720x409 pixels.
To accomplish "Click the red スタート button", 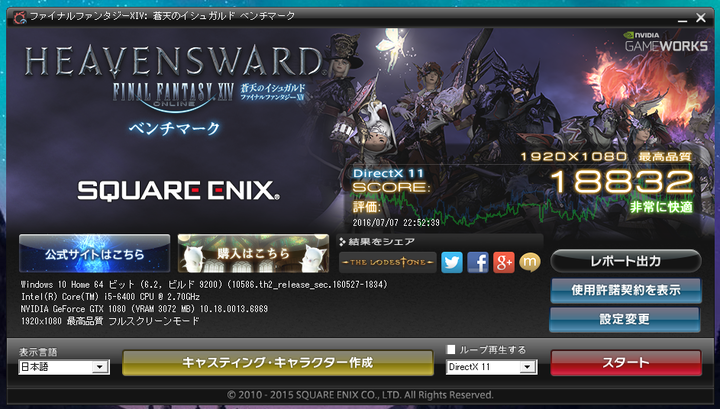I will click(626, 363).
